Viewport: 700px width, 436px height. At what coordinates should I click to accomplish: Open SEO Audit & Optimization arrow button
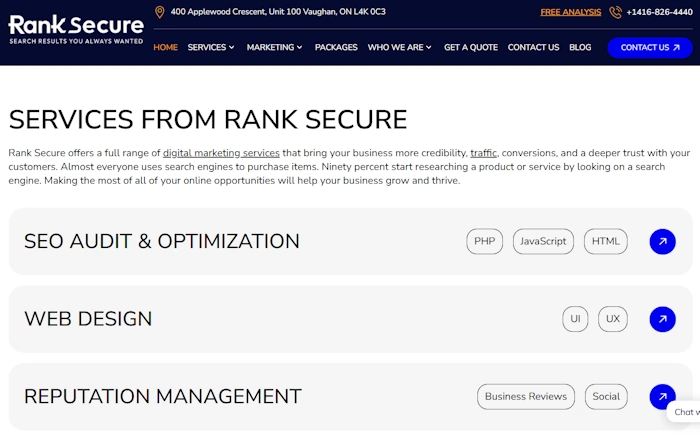click(x=662, y=241)
